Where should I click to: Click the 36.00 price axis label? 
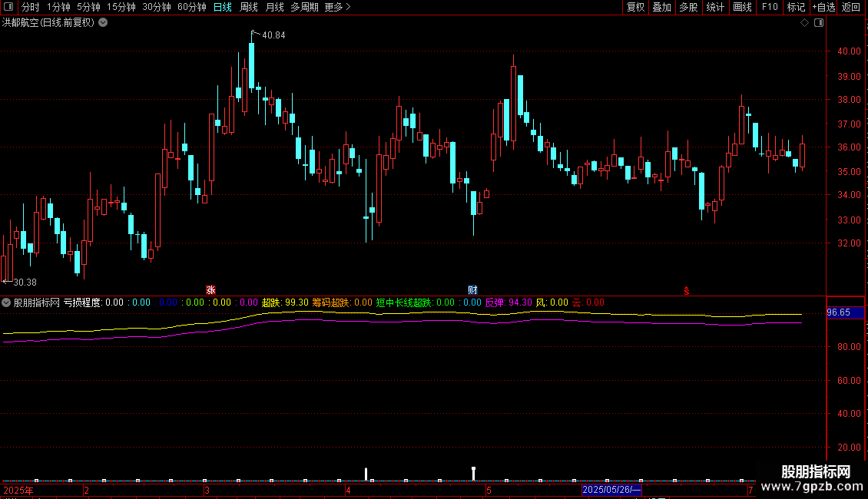pyautogui.click(x=849, y=147)
